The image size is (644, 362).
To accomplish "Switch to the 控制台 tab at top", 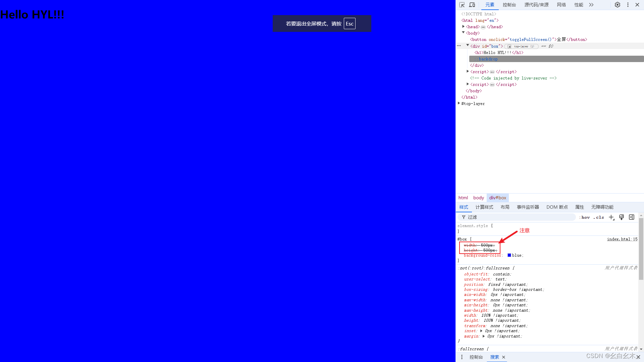I will 509,5.
